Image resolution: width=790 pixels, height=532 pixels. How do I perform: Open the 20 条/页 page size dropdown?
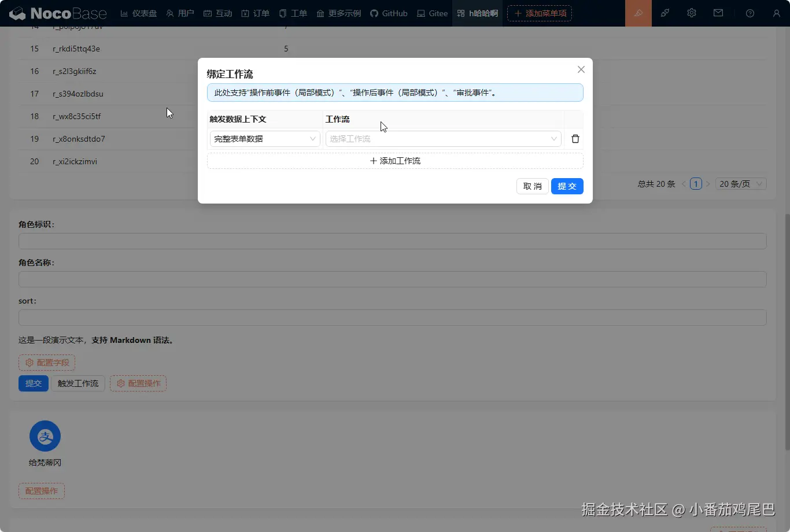click(741, 184)
